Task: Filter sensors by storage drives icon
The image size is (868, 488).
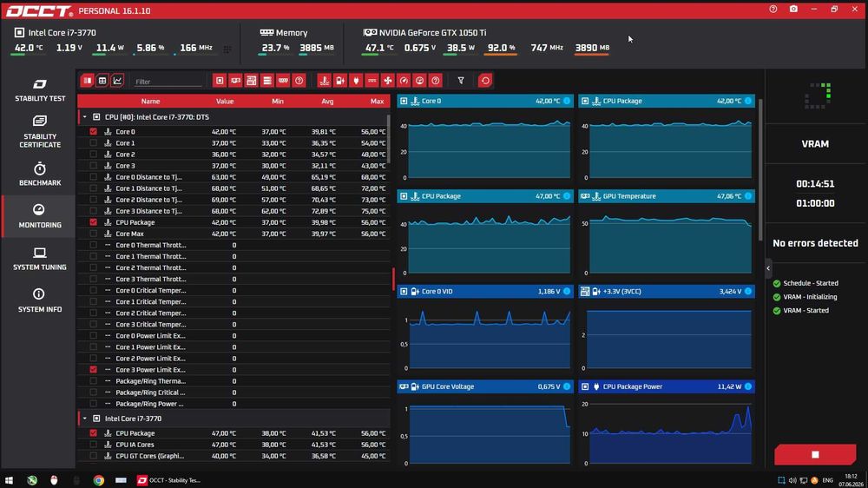Action: 267,81
